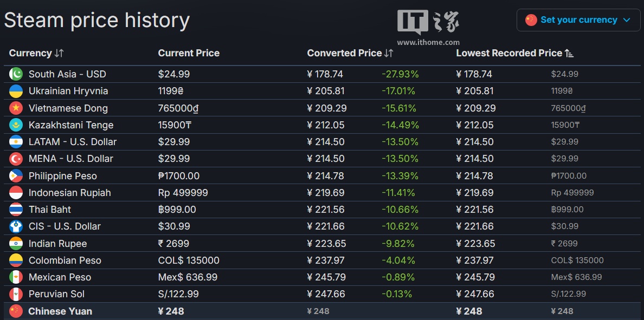Sort by Lowest Recorded Price column
644x320 pixels.
click(569, 53)
